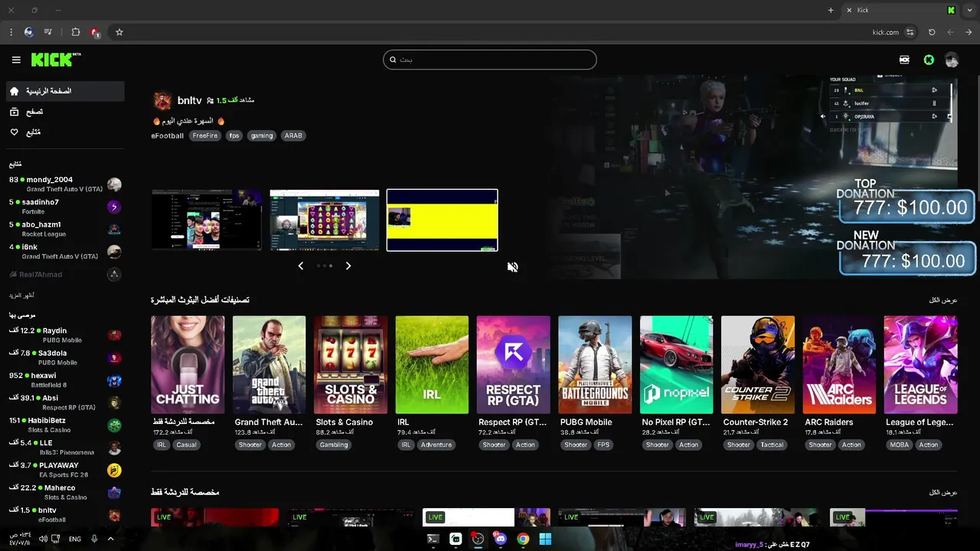Open Maherco recommended channel
980x551 pixels.
click(x=64, y=492)
